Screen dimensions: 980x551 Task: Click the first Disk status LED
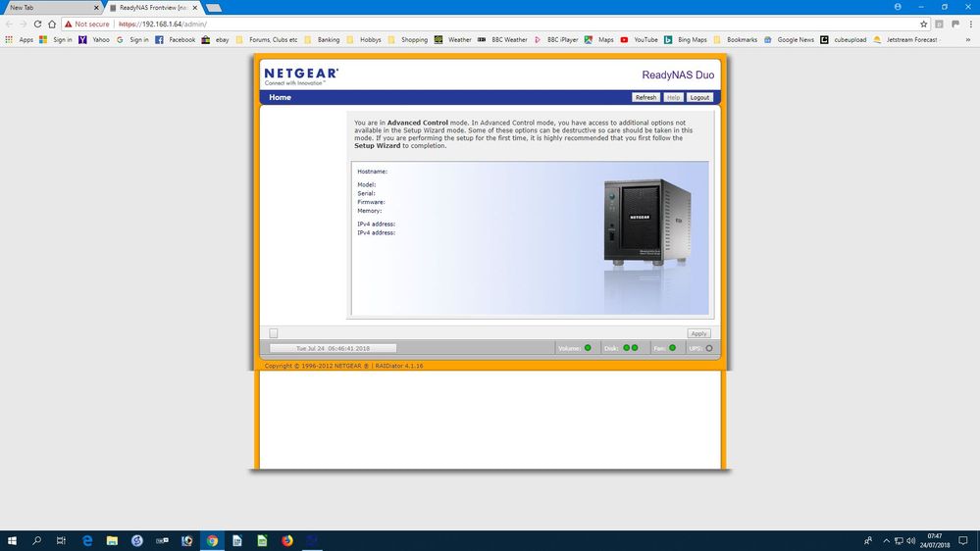tap(626, 348)
